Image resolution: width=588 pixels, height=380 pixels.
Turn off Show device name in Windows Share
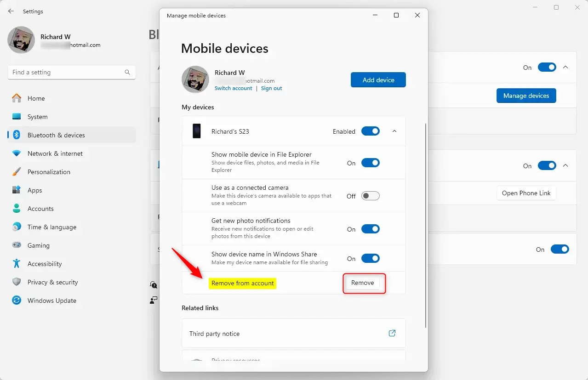point(371,259)
